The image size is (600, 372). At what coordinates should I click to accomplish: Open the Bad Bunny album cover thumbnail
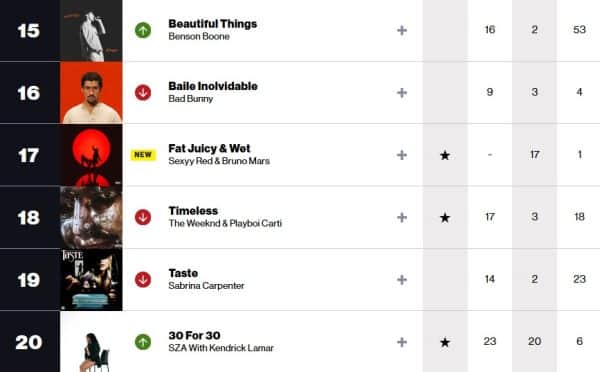[x=91, y=93]
